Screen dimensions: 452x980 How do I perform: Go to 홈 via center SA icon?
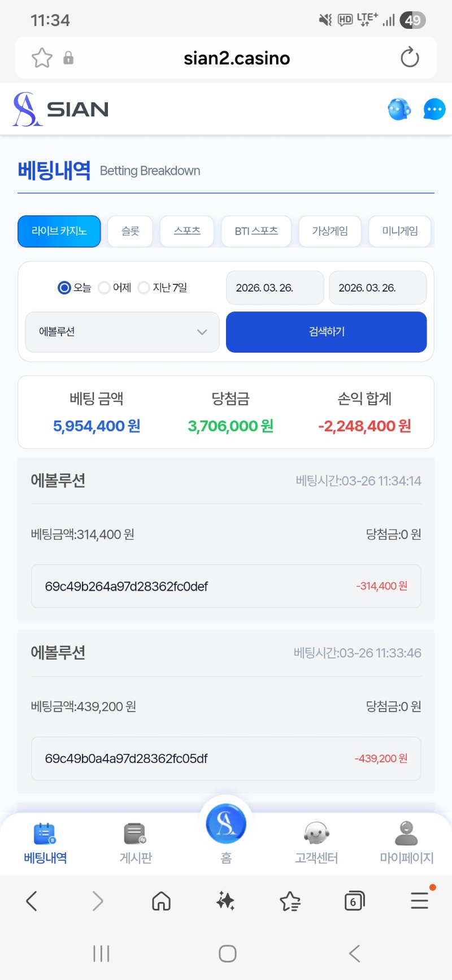(x=226, y=825)
